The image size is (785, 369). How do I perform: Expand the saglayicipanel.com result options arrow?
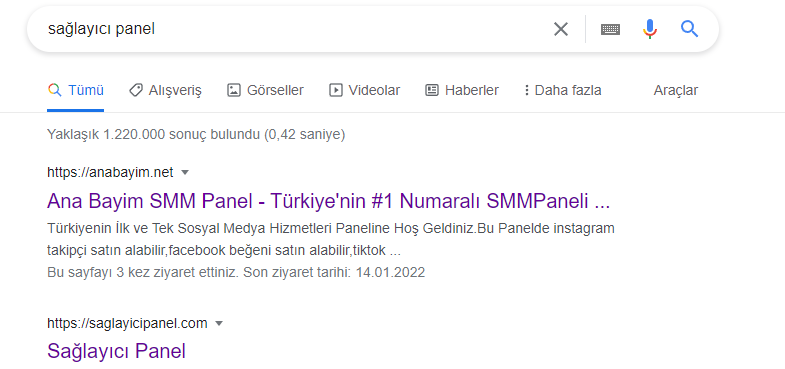click(218, 324)
